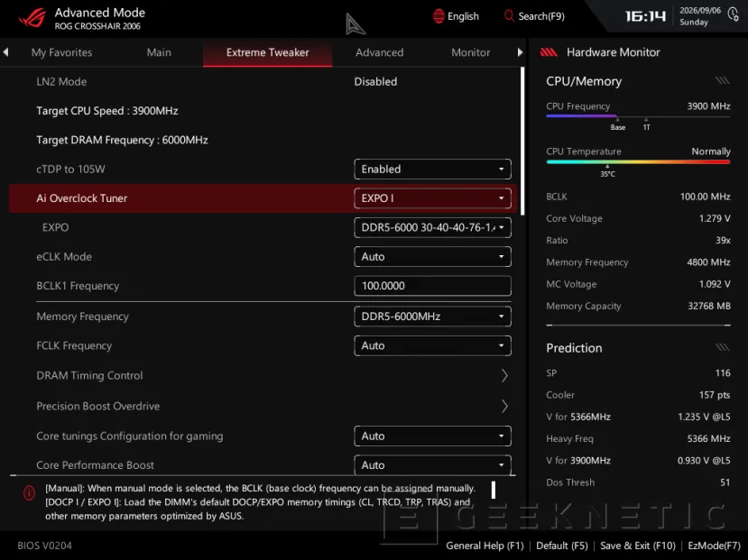Click Memory Frequency 4800 MHz value
Screen dimensions: 748x560
tap(708, 262)
